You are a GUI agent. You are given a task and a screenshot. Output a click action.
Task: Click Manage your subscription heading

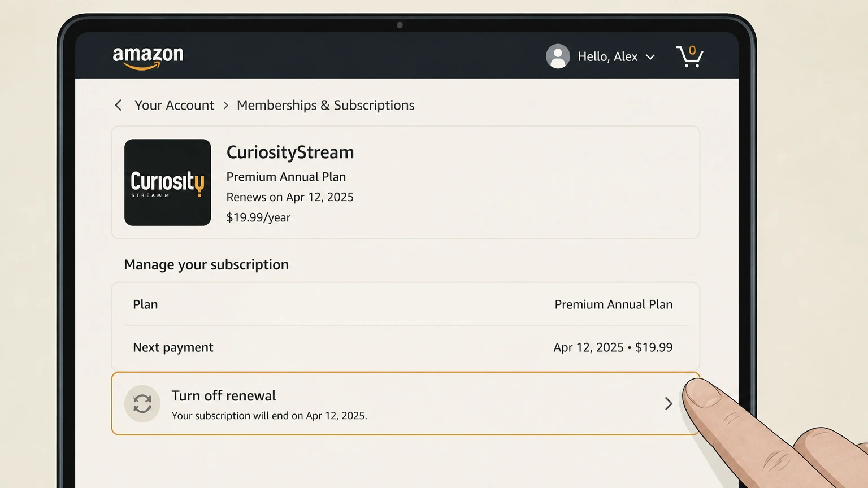[206, 264]
